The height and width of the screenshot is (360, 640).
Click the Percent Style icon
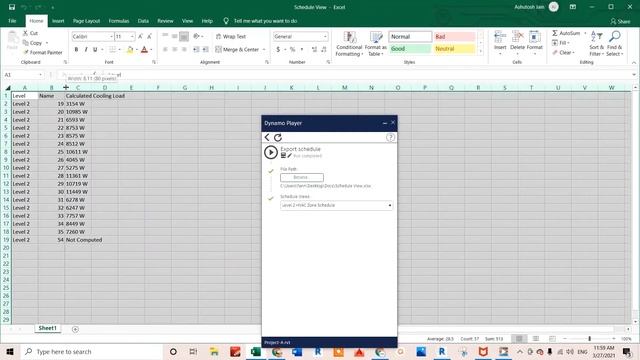tap(292, 49)
